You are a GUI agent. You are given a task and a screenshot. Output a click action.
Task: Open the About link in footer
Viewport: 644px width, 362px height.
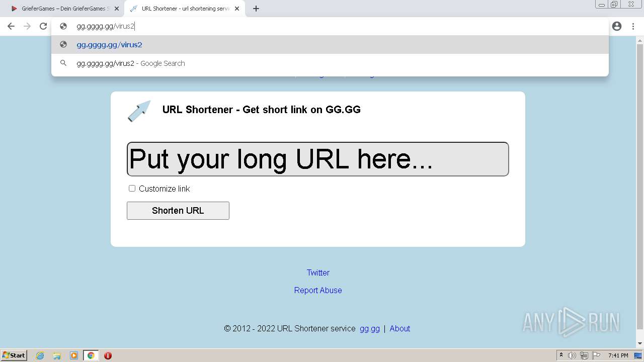[x=400, y=328]
